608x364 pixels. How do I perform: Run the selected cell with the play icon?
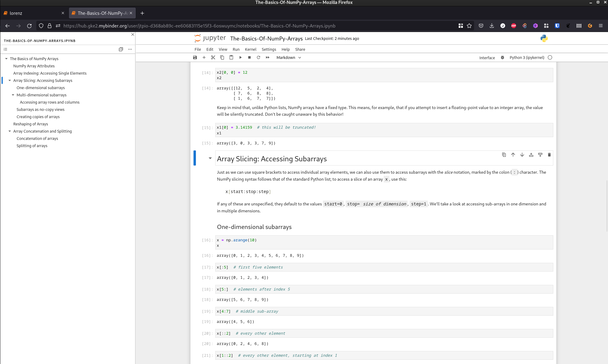(240, 57)
